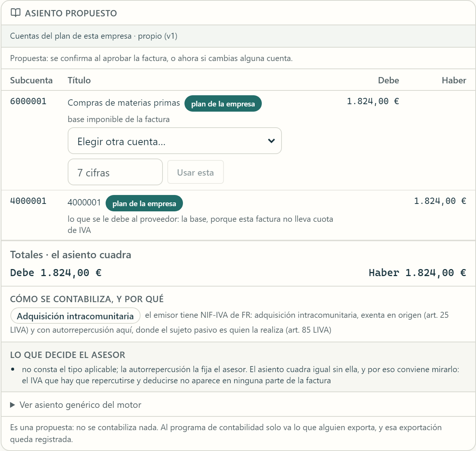Focus the '7 cifras' subcuenta input
The width and height of the screenshot is (476, 451).
pyautogui.click(x=115, y=172)
